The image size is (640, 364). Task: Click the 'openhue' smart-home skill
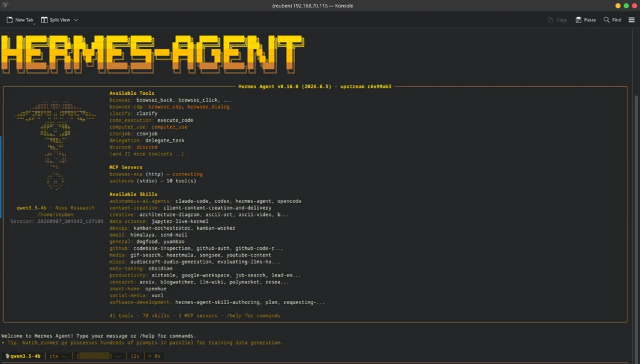pos(156,288)
